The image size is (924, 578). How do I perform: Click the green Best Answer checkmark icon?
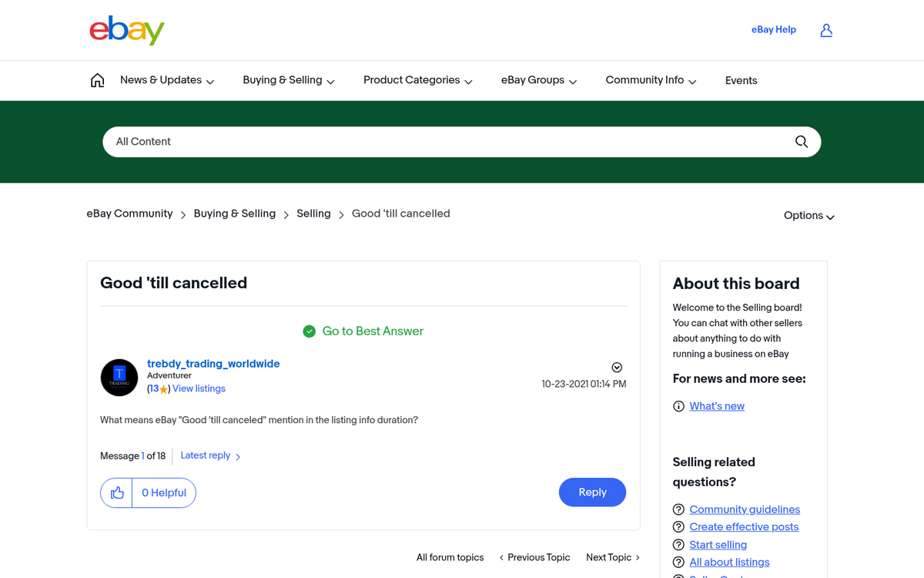click(309, 331)
